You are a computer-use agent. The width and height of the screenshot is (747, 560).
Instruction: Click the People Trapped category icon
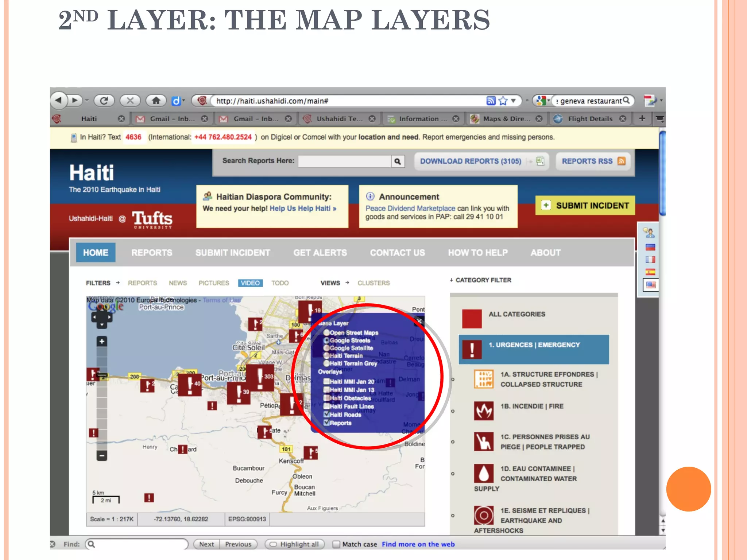point(484,442)
